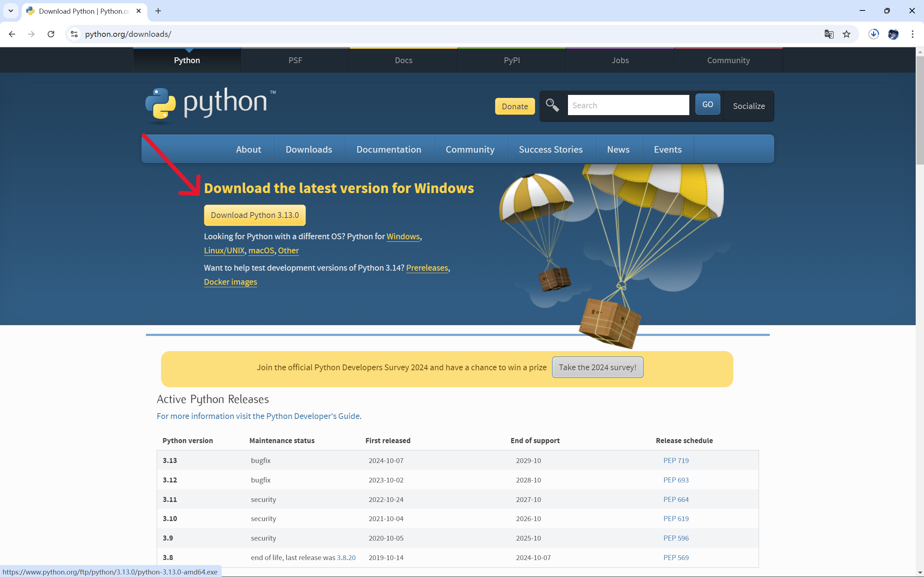924x577 pixels.
Task: Open a new tab with the plus icon
Action: [x=158, y=11]
